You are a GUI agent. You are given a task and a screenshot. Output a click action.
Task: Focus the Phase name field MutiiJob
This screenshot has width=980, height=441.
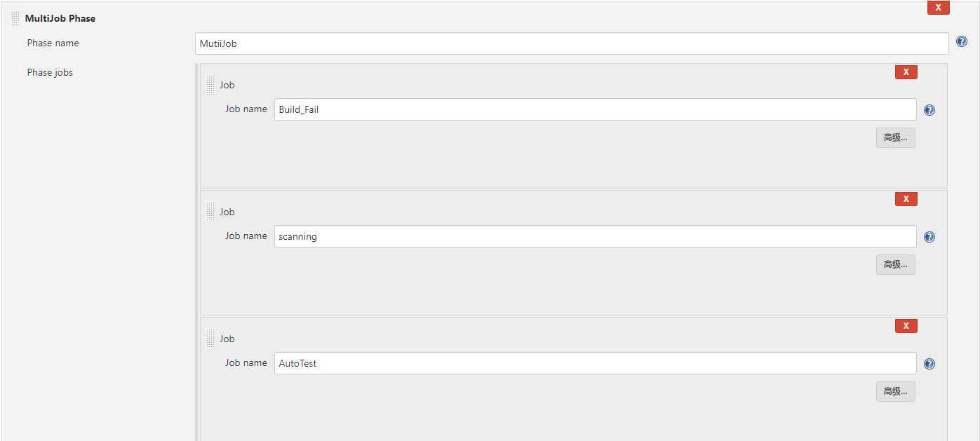tap(572, 43)
